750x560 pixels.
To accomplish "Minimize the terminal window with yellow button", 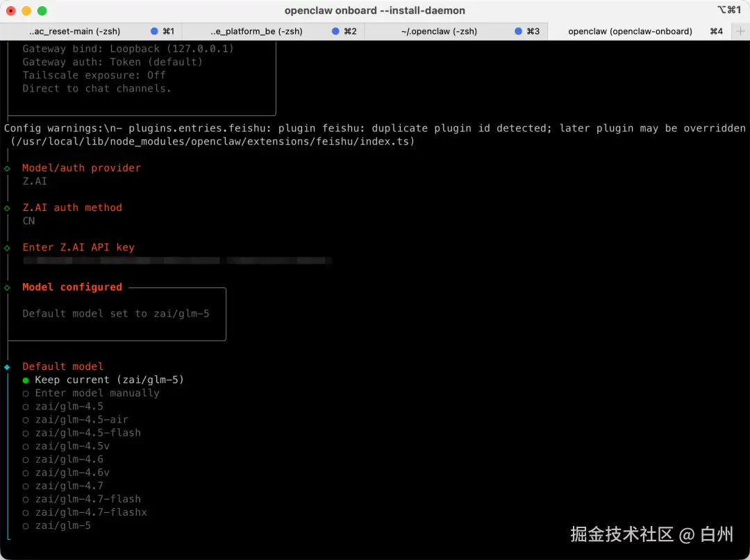I will 26,10.
